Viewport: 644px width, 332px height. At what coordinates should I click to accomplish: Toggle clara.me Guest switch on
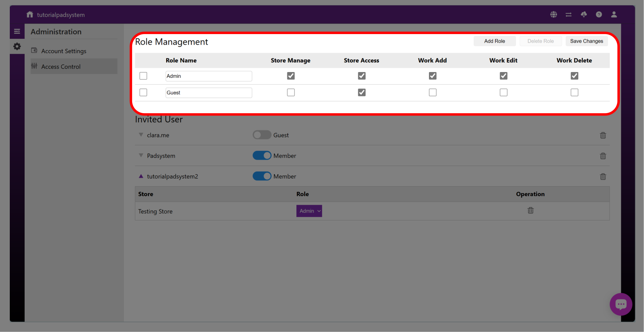pyautogui.click(x=262, y=135)
